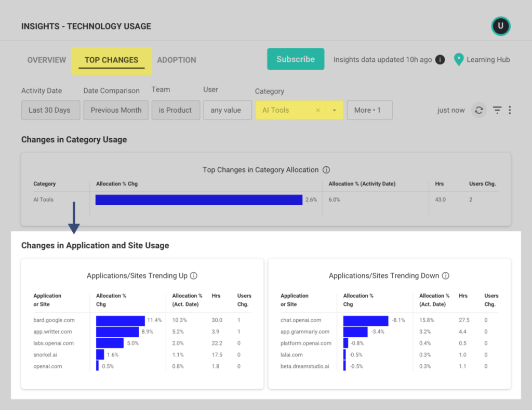Open the filter icon near refresh
The height and width of the screenshot is (410, 532).
[x=497, y=110]
